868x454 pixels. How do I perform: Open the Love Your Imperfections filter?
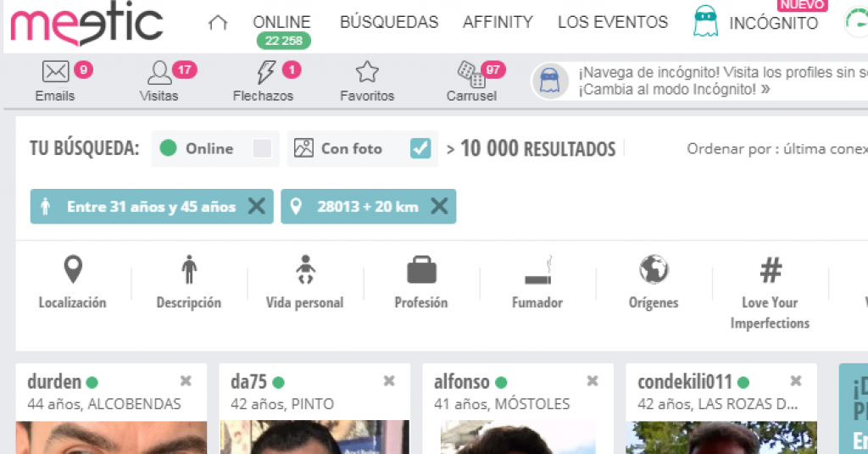click(770, 293)
